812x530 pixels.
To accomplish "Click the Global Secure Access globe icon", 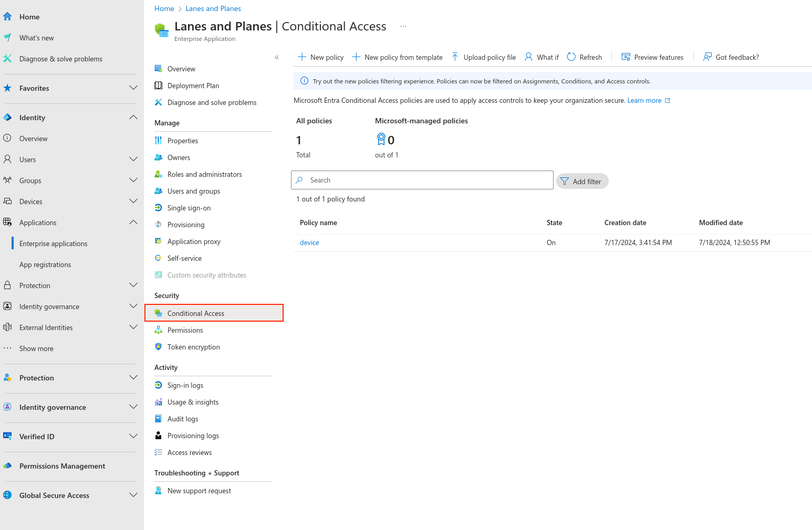I will click(7, 495).
